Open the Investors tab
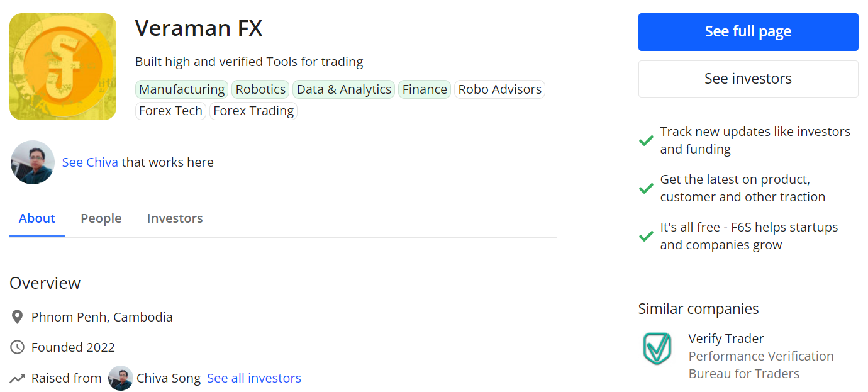Viewport: 868px width, 392px height. click(x=175, y=218)
